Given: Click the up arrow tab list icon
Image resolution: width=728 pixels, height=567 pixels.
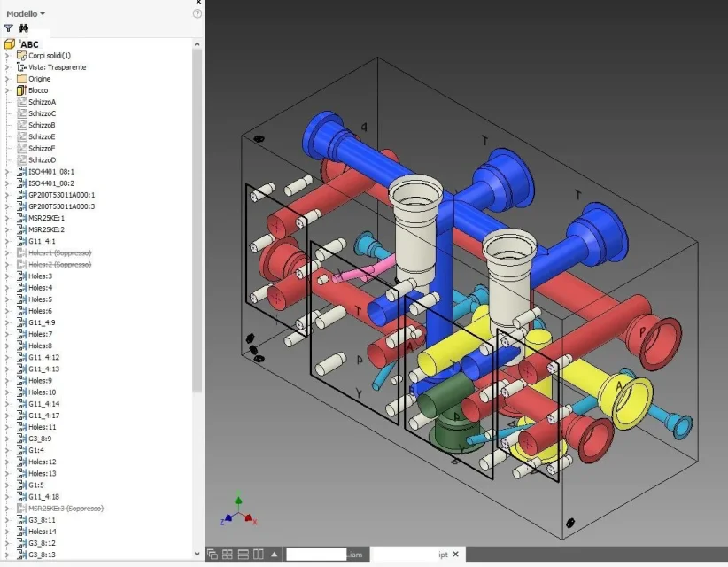Looking at the screenshot, I should pos(275,554).
